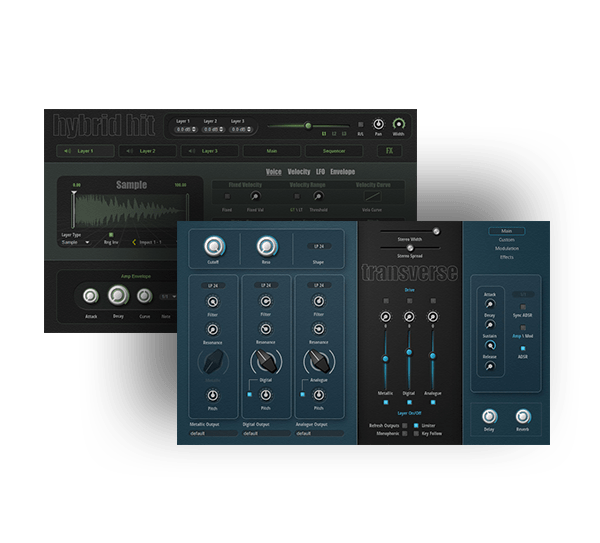The image size is (600, 543).
Task: Click the FX button in Hybrid Hit
Action: (x=390, y=151)
